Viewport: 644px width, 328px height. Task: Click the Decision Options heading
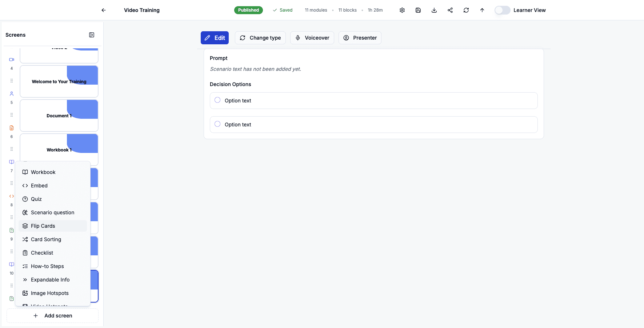click(231, 84)
